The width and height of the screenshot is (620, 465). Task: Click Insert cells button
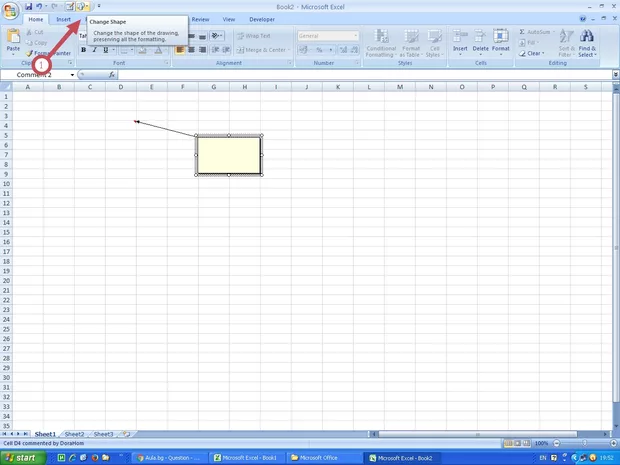coord(460,42)
